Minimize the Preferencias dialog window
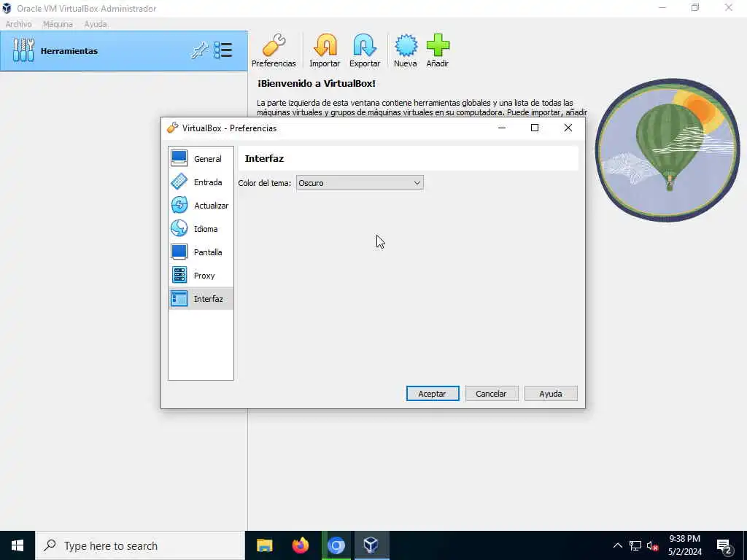Screen dimensions: 747x560 (502, 128)
